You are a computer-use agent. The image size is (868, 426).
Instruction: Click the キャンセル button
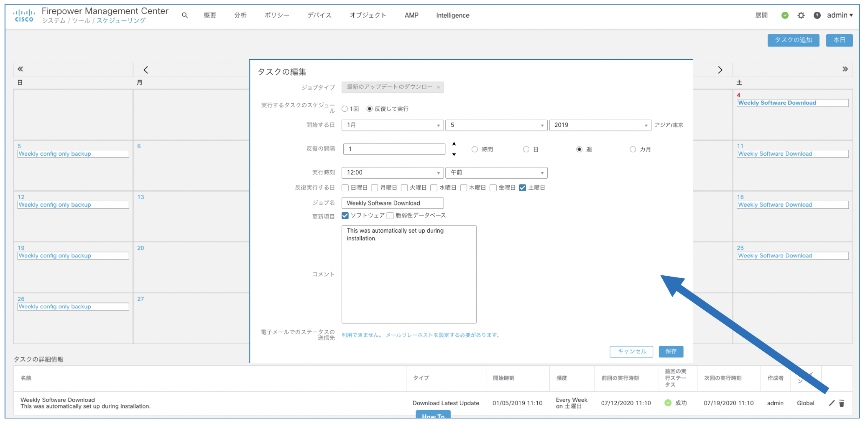632,352
